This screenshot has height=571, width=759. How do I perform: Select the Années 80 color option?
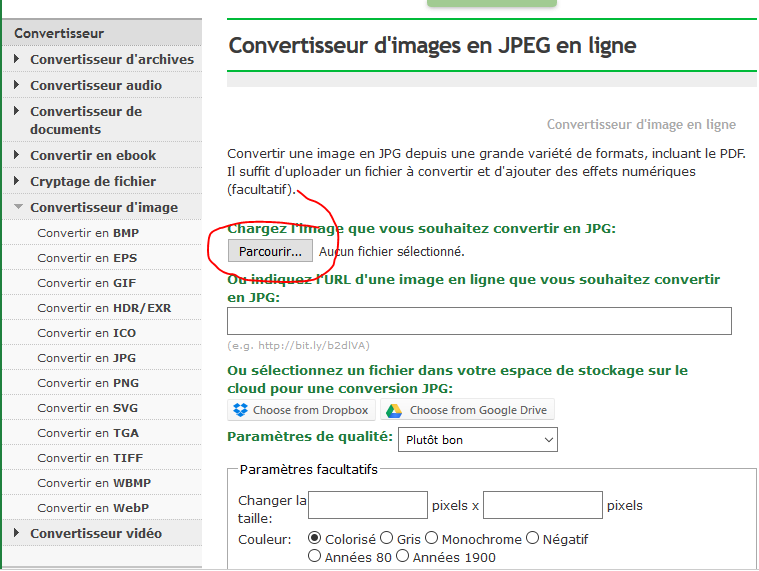tap(314, 556)
